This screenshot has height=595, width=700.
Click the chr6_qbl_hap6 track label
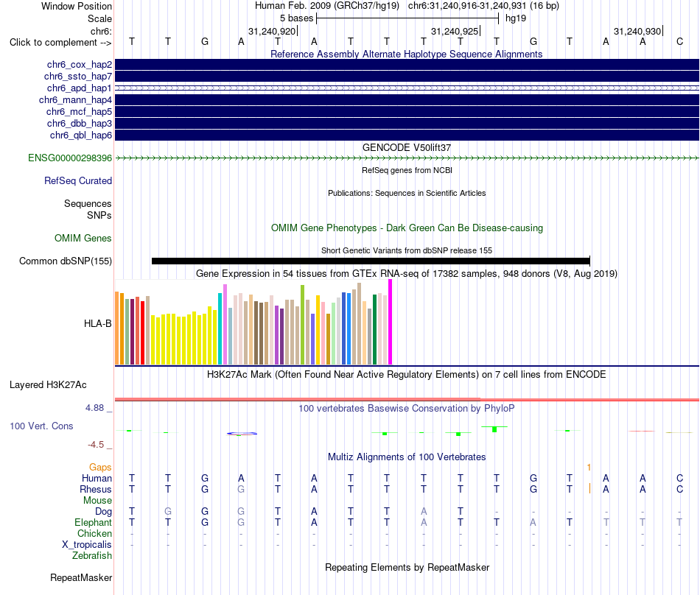coord(81,135)
